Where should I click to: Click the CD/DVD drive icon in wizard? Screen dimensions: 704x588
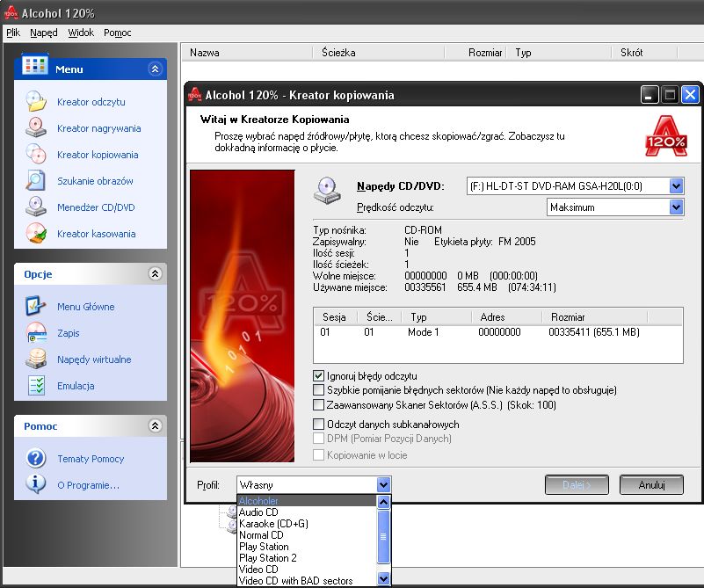click(327, 191)
